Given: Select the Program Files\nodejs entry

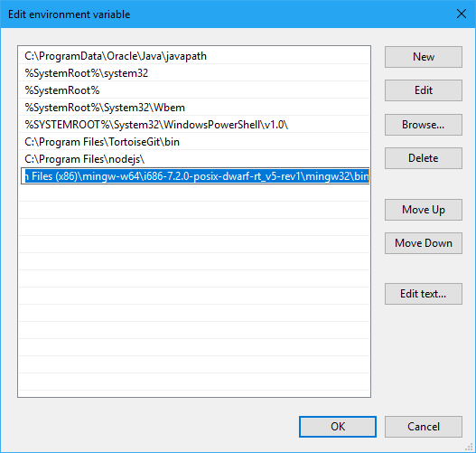Looking at the screenshot, I should (194, 159).
